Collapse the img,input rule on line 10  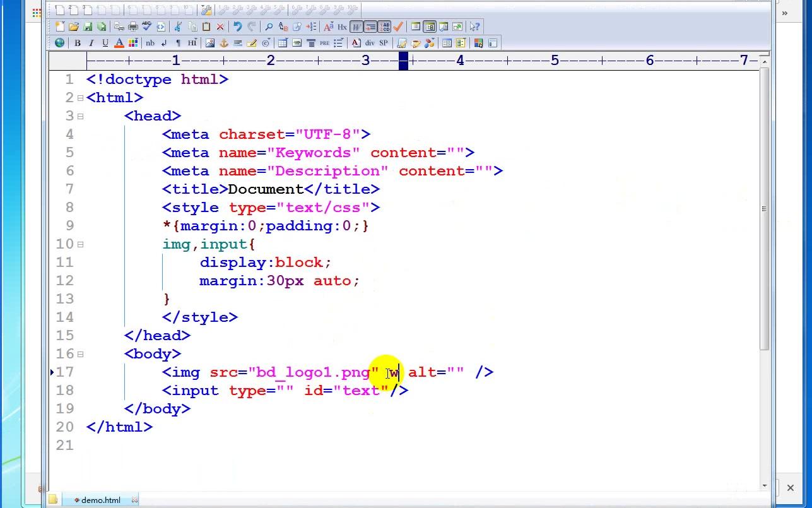point(80,244)
